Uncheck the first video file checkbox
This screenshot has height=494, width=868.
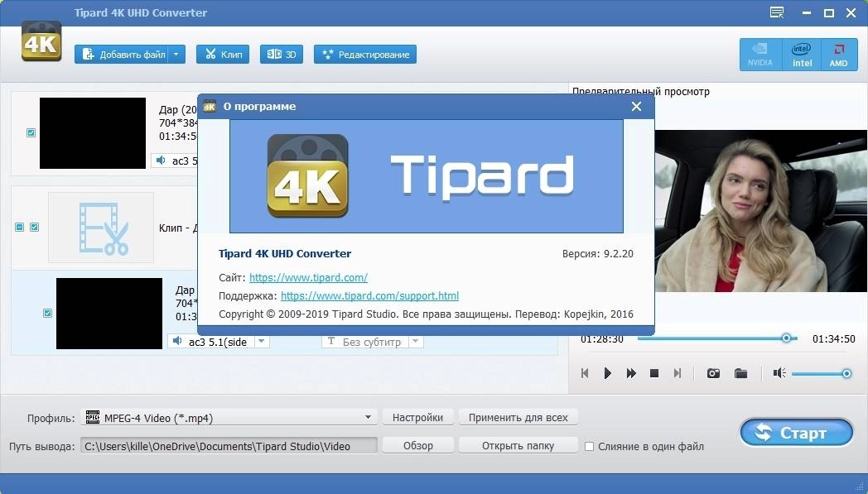click(x=31, y=132)
